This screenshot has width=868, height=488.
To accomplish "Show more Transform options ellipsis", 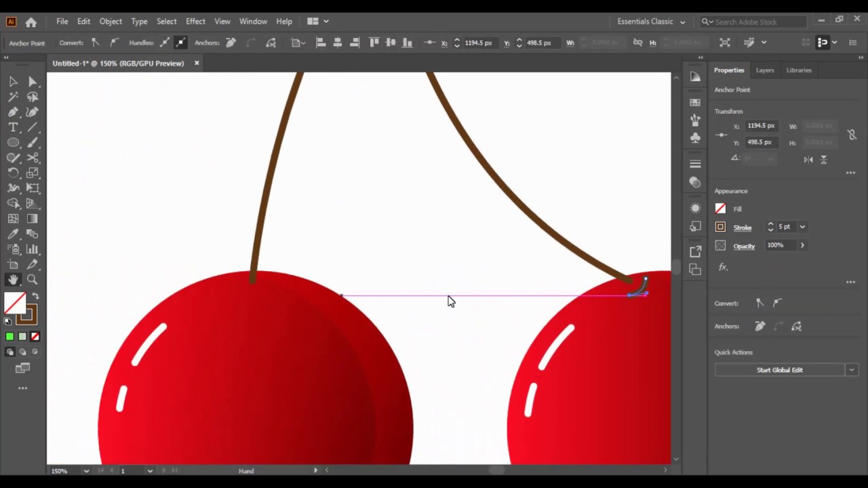I will pos(850,173).
